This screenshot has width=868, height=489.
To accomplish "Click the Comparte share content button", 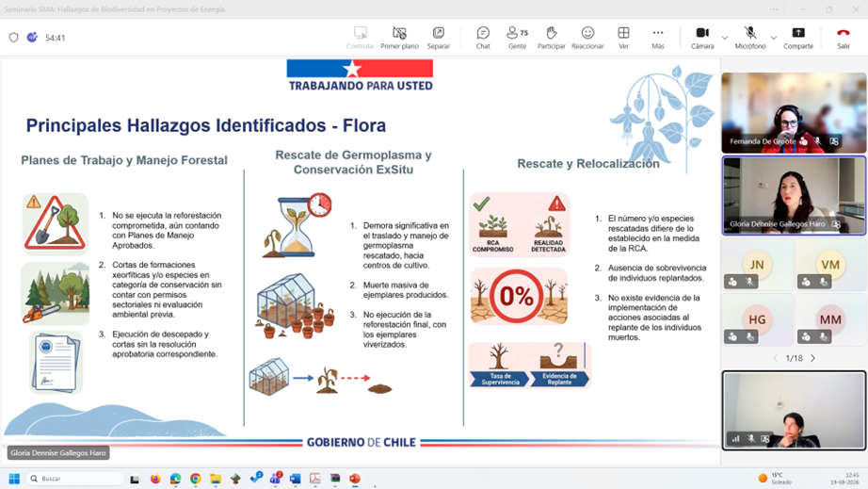I will [x=798, y=38].
